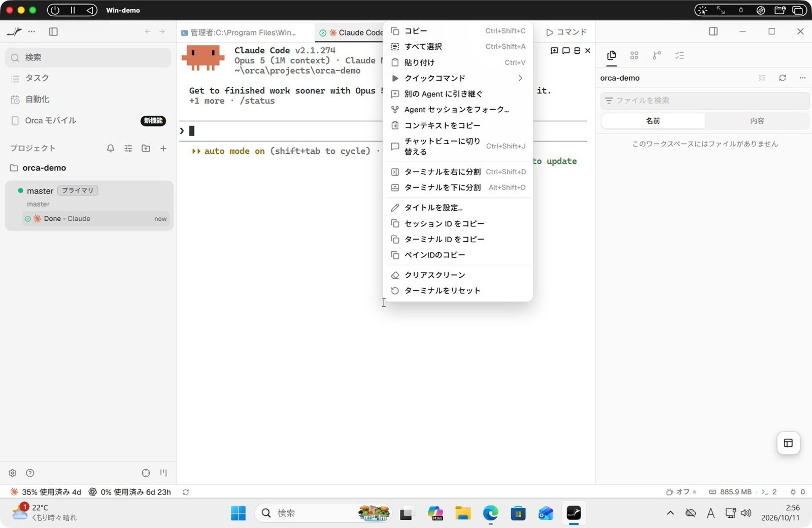
Task: Open the タスク sidebar item
Action: (88, 78)
